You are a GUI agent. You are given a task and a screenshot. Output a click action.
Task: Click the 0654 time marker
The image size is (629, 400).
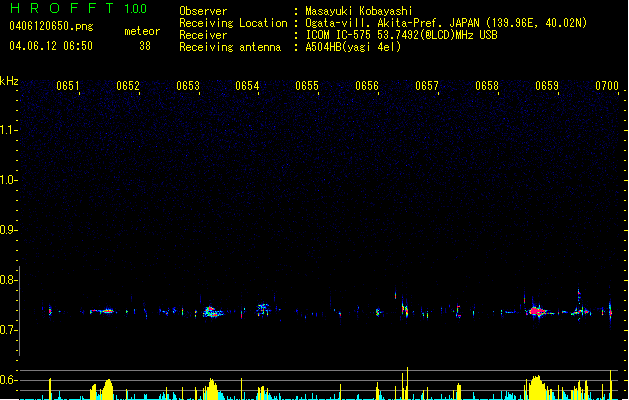click(247, 86)
